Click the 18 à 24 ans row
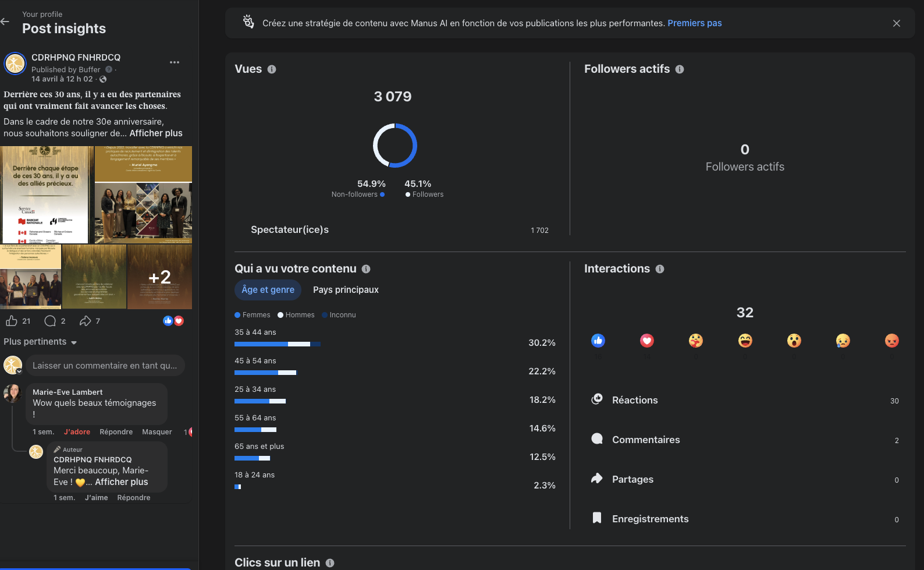 [x=395, y=480]
